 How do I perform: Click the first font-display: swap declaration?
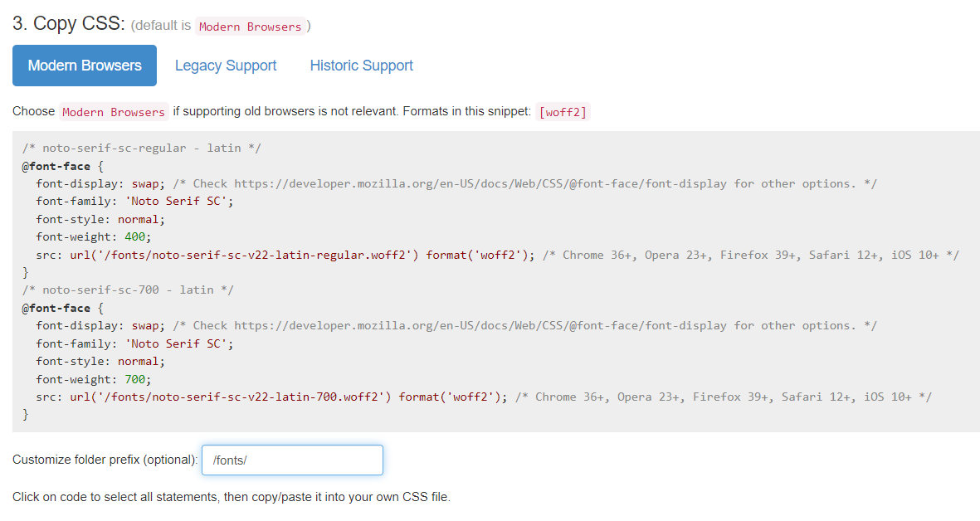click(100, 183)
